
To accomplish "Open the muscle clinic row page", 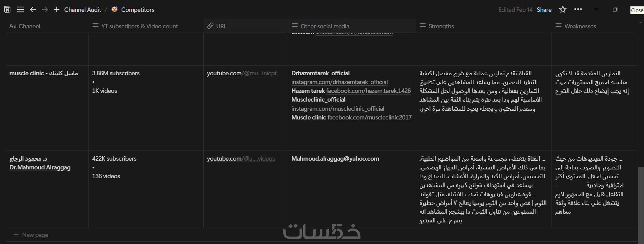I will tap(44, 73).
